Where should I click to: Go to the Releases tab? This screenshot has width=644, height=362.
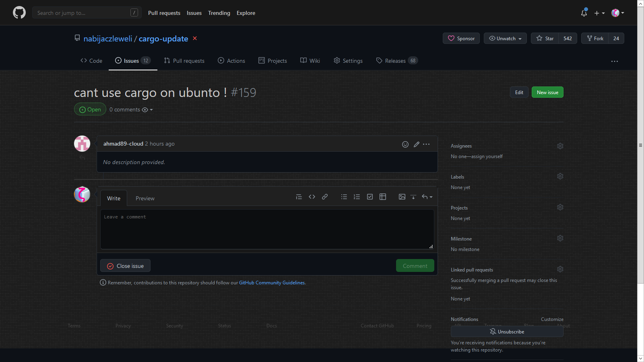click(x=395, y=61)
